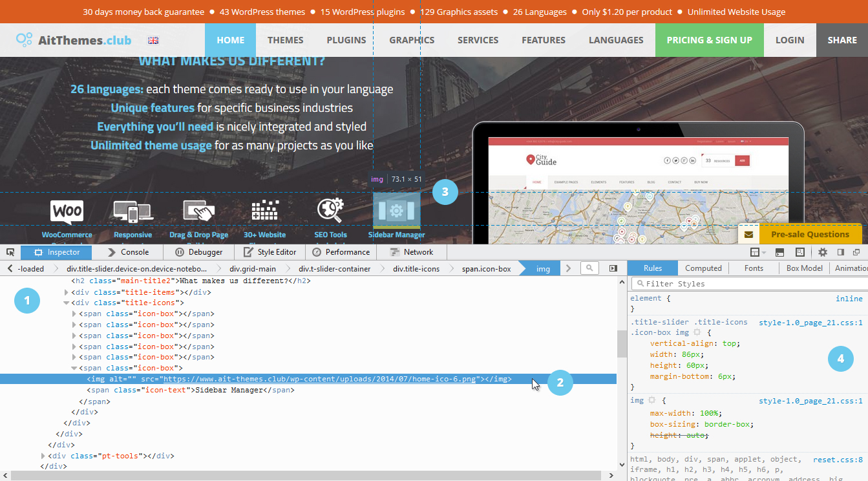Click the markup search box

click(589, 268)
